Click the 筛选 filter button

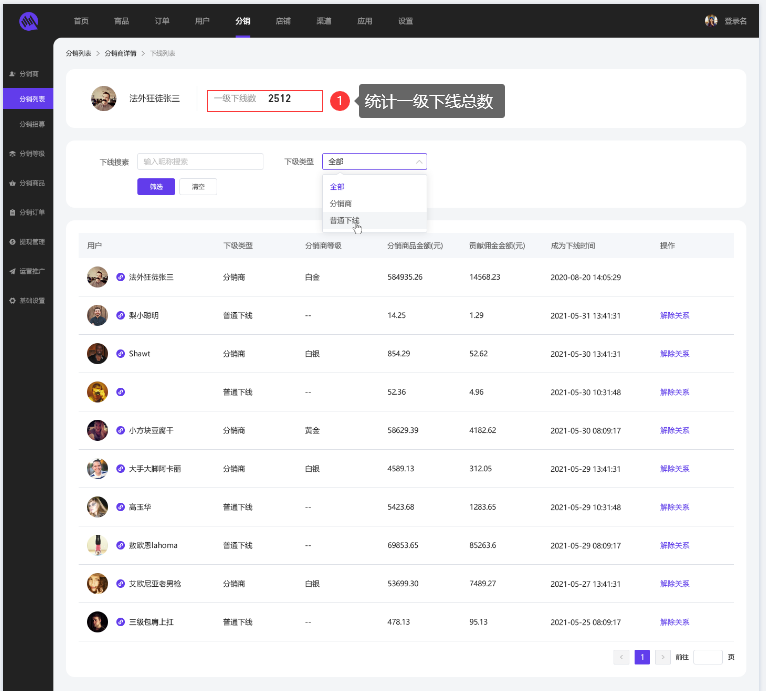[156, 187]
